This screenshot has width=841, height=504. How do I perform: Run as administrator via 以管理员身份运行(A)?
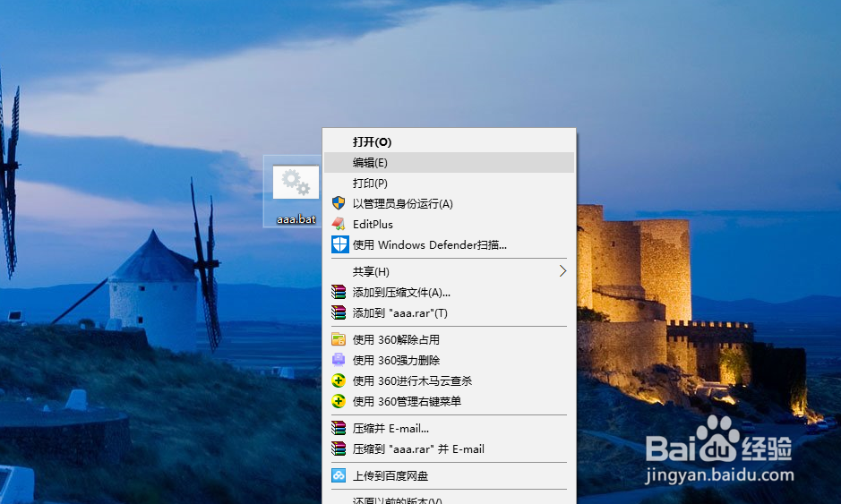[x=450, y=203]
